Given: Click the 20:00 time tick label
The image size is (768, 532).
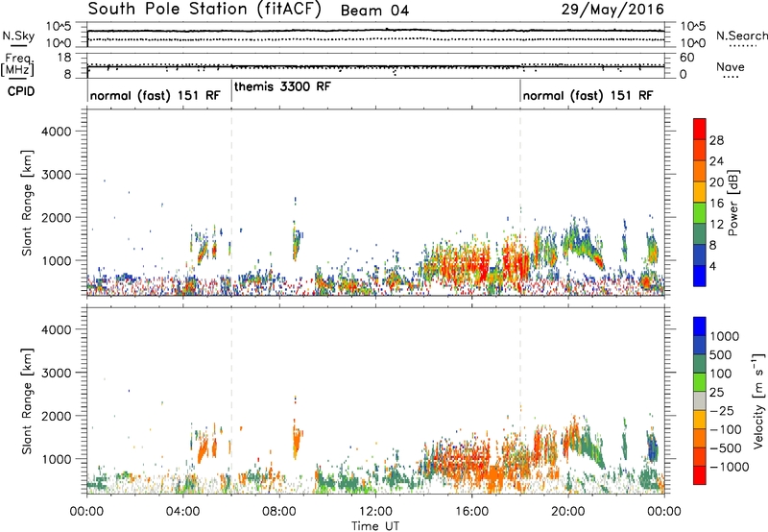Looking at the screenshot, I should pos(567,512).
